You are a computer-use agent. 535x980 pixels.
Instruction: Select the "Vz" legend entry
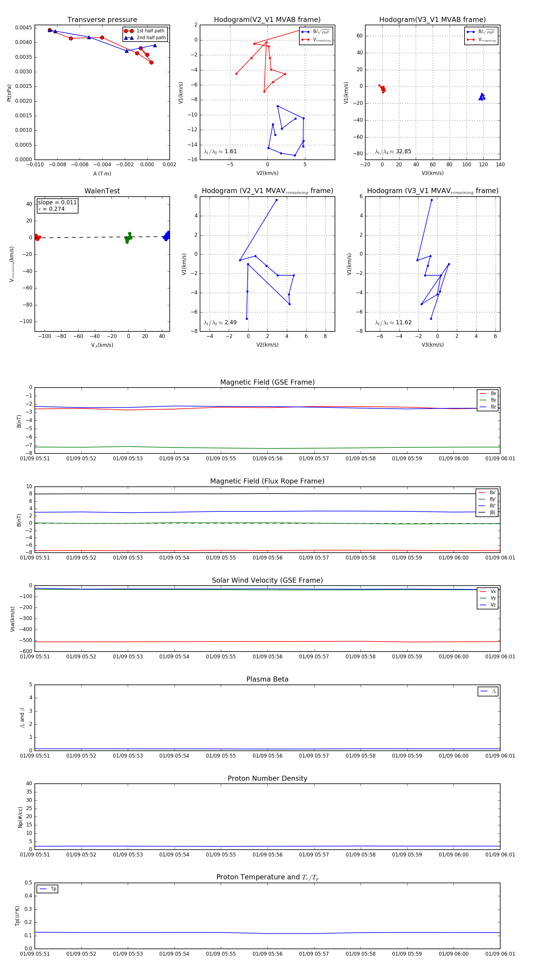pos(488,605)
